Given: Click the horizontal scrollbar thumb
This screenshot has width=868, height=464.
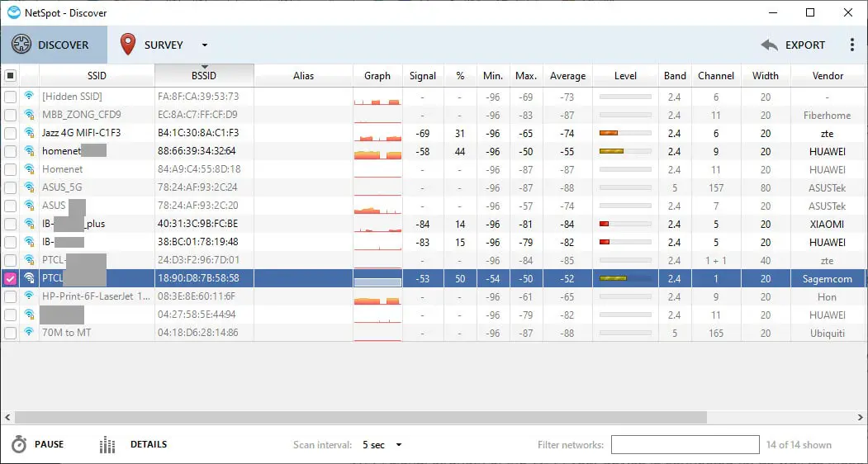Looking at the screenshot, I should (x=361, y=417).
